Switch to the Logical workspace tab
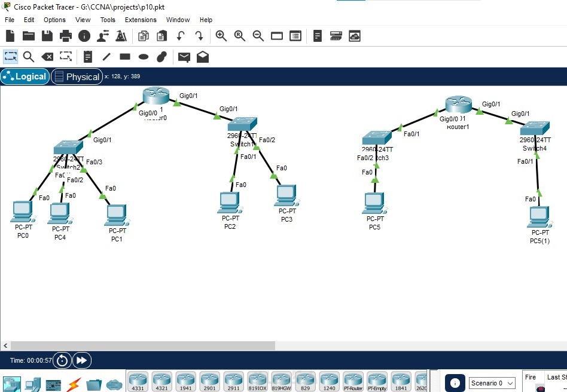The width and height of the screenshot is (567, 392). point(25,76)
